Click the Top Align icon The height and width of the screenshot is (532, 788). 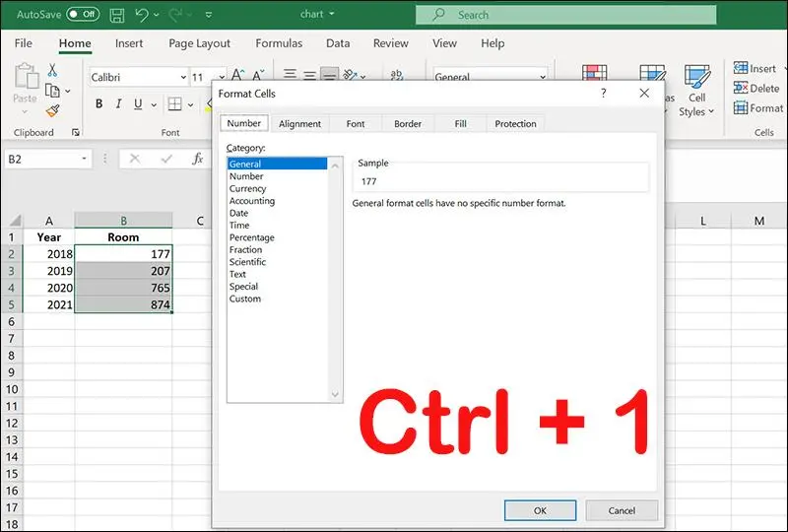tap(290, 75)
